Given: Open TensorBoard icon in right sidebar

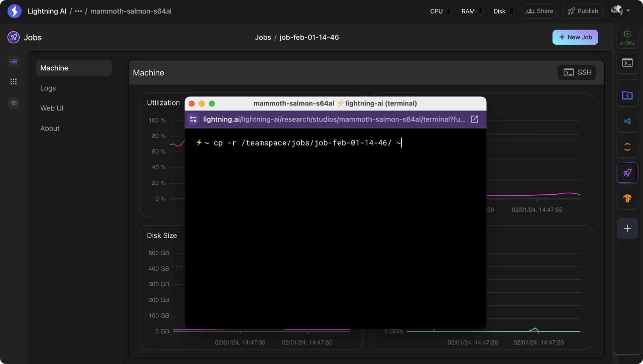Looking at the screenshot, I should point(627,198).
